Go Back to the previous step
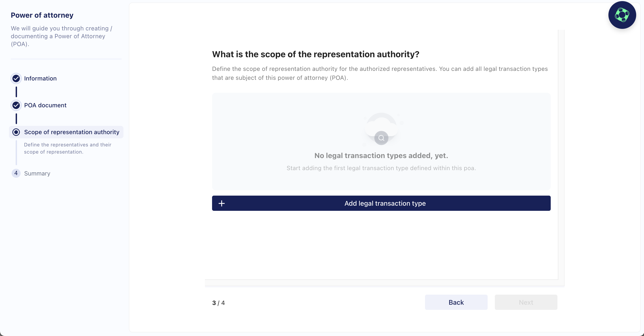The width and height of the screenshot is (644, 336). click(x=456, y=302)
